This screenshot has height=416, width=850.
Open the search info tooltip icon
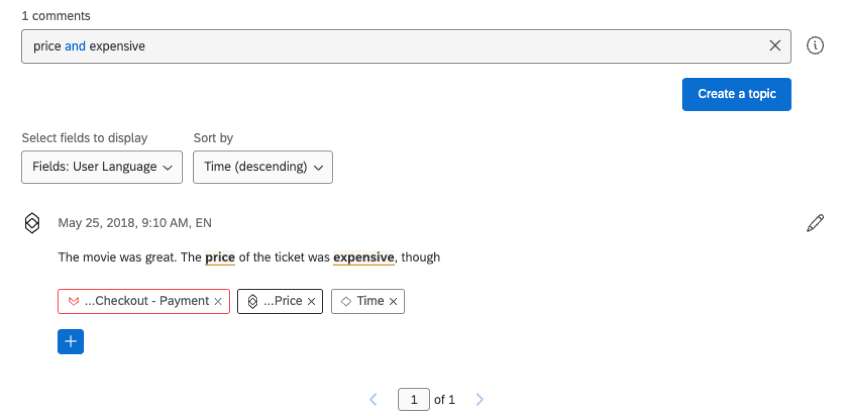tap(815, 46)
